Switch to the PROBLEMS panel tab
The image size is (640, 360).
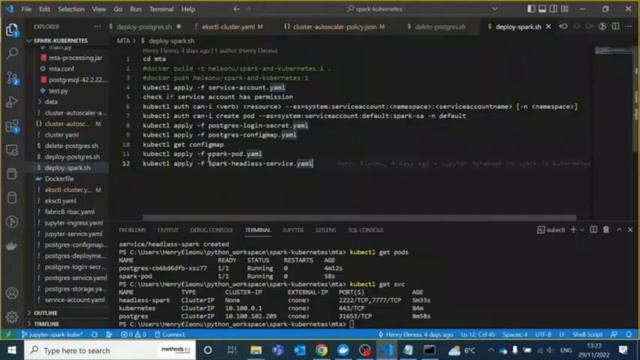tap(132, 230)
